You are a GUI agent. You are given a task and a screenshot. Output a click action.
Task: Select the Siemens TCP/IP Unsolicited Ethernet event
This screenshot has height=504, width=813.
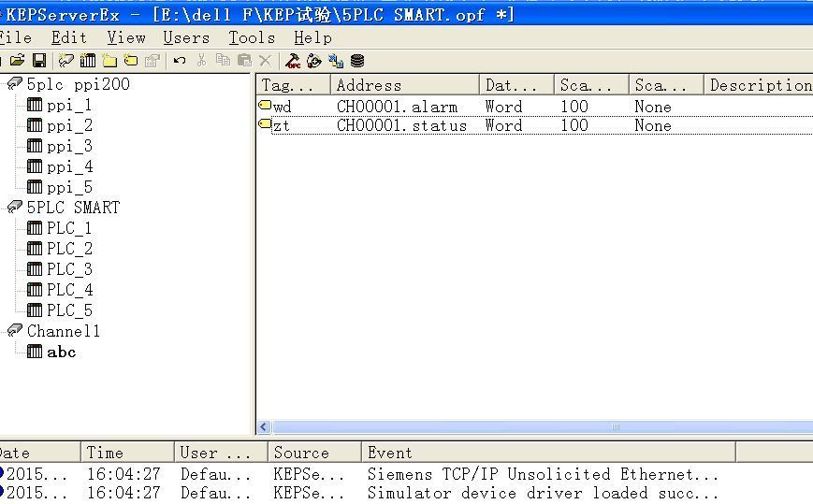coord(543,474)
